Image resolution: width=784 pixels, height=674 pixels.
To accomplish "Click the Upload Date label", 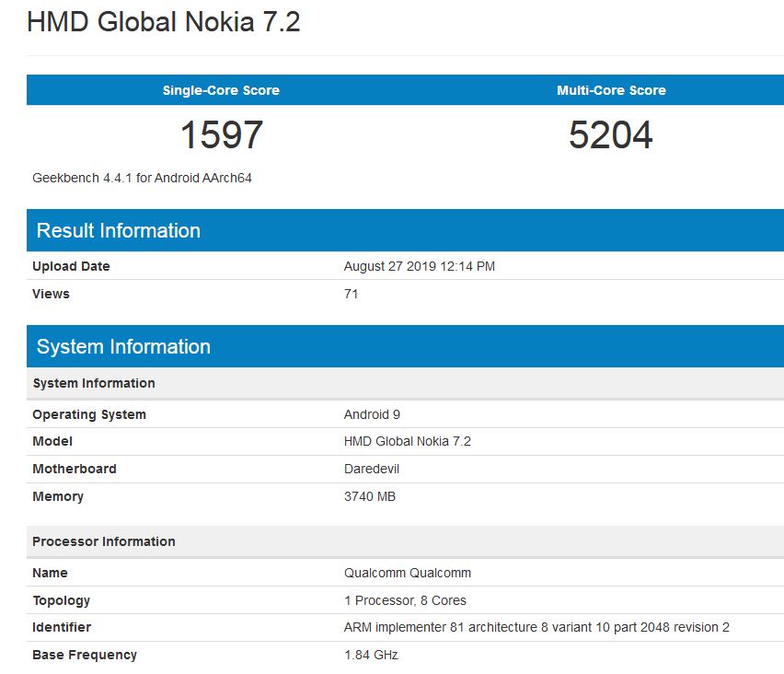I will point(71,266).
